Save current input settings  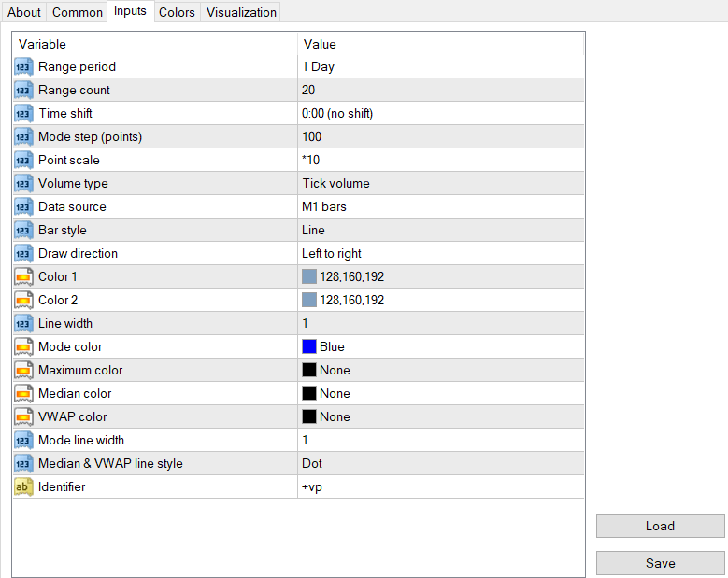[x=660, y=563]
